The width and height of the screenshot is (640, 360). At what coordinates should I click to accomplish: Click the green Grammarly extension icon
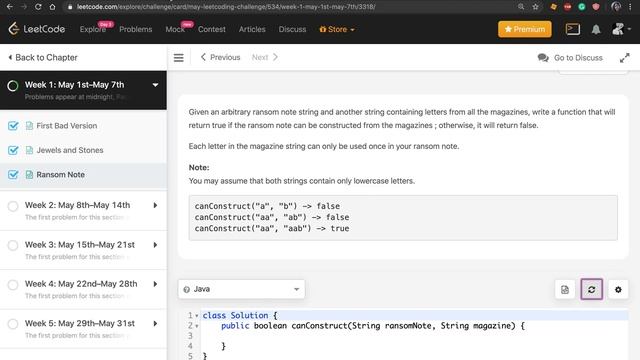(x=582, y=7)
